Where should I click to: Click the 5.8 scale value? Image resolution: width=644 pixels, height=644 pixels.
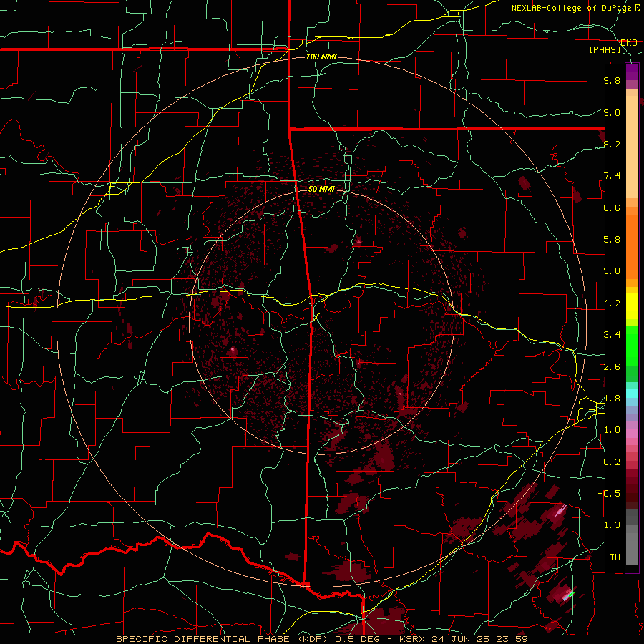(x=612, y=240)
